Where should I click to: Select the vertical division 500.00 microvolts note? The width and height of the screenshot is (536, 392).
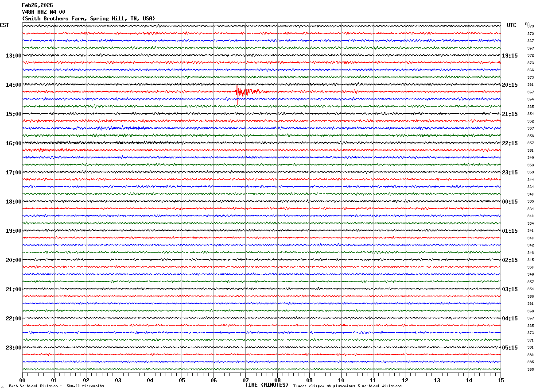[56, 386]
